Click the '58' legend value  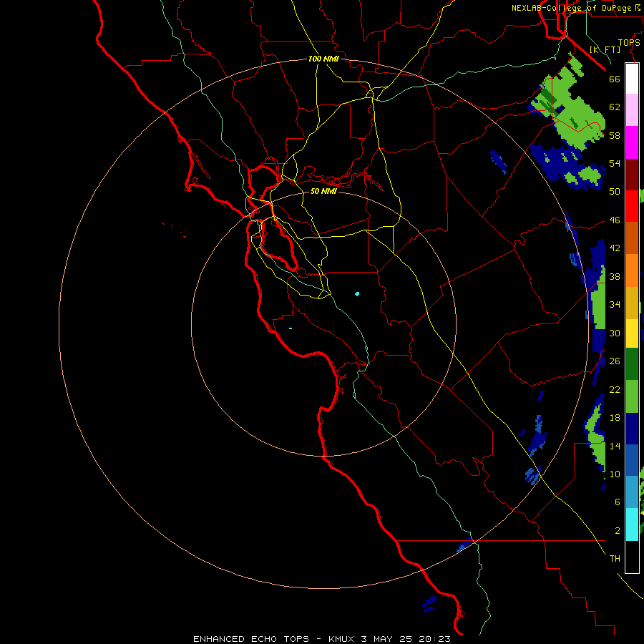[x=615, y=135]
